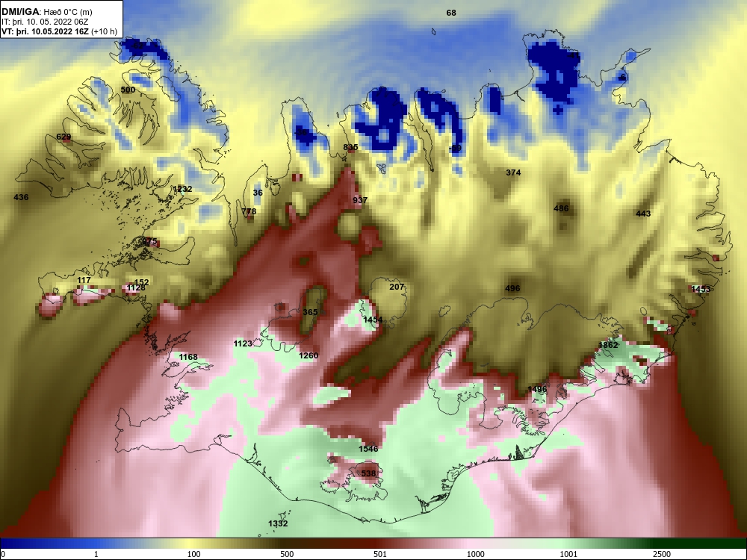Click the 501 tick on the color scale
Viewport: 747px width, 560px height.
[x=380, y=554]
